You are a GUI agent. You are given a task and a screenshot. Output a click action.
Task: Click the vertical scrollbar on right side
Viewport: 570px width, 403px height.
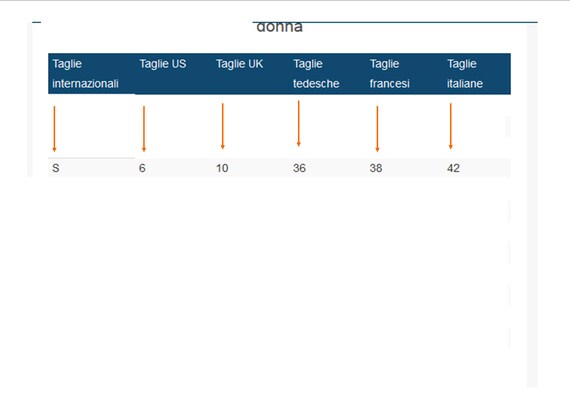click(532, 205)
